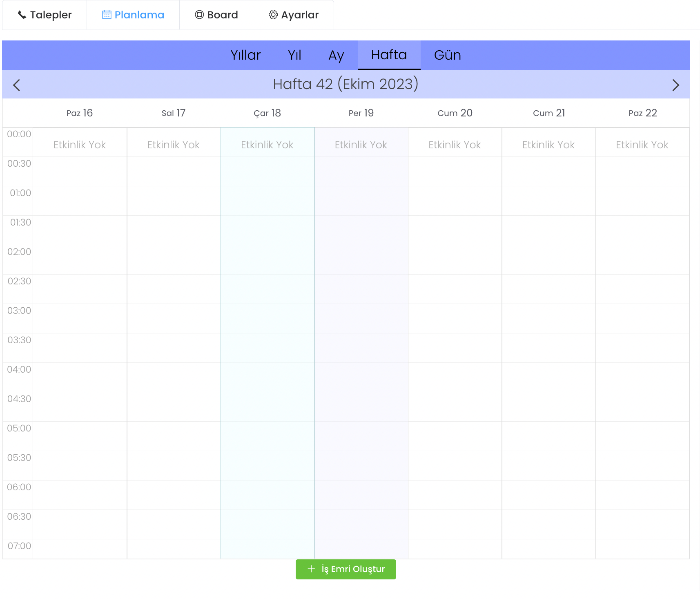700x599 pixels.
Task: Click the Ayarlar gear icon
Action: click(273, 15)
